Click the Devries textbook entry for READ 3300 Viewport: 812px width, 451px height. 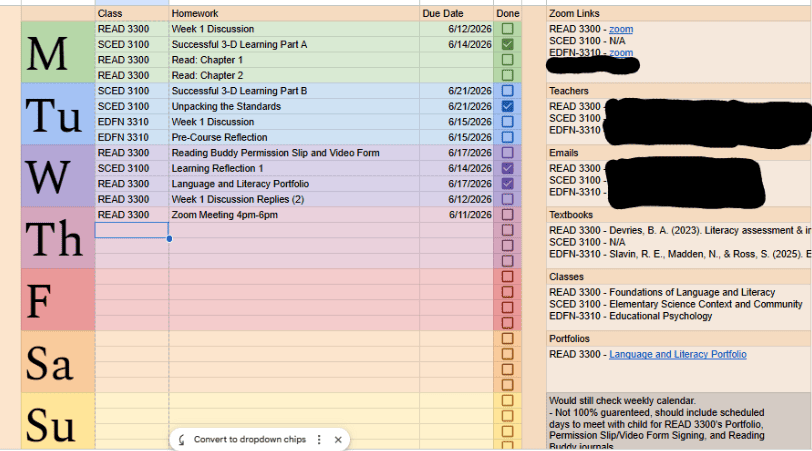pyautogui.click(x=680, y=230)
